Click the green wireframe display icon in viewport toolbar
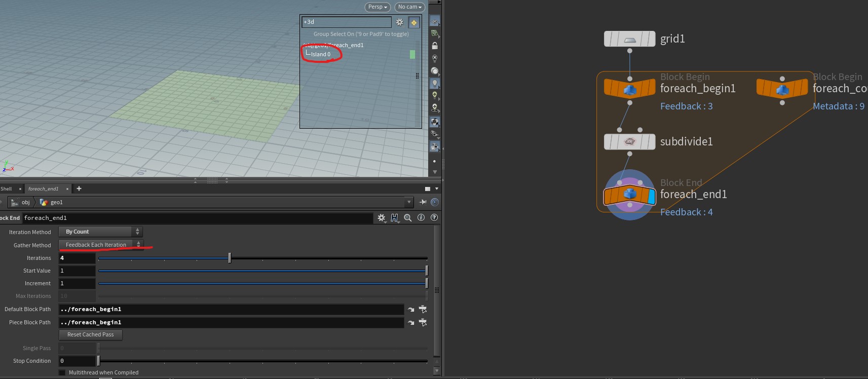This screenshot has height=379, width=868. 435,33
